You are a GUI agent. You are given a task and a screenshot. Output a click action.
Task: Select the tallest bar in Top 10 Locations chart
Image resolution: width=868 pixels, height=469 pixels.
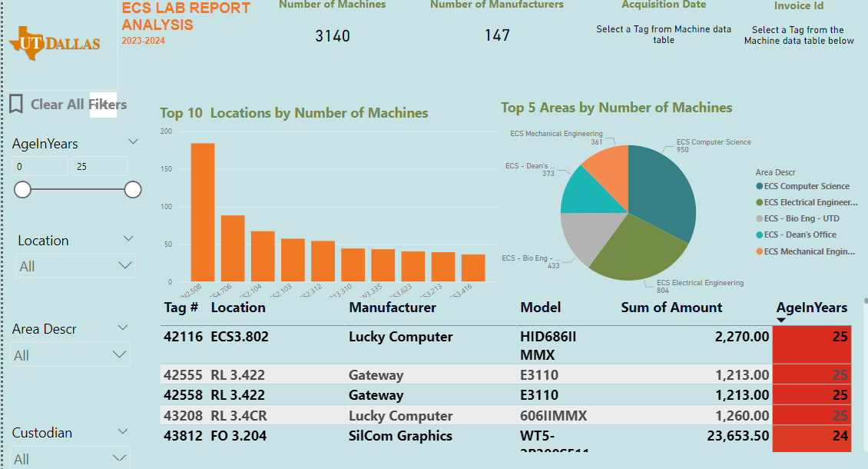tap(203, 212)
